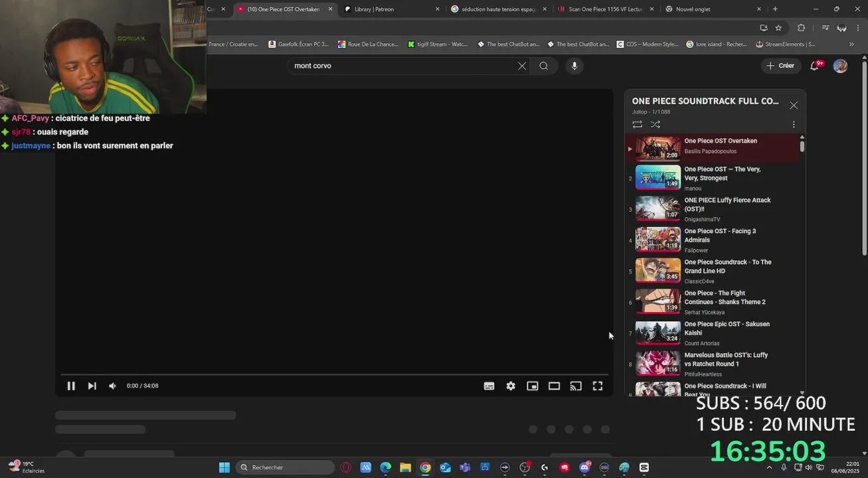Open the love island bookmark

coord(716,44)
